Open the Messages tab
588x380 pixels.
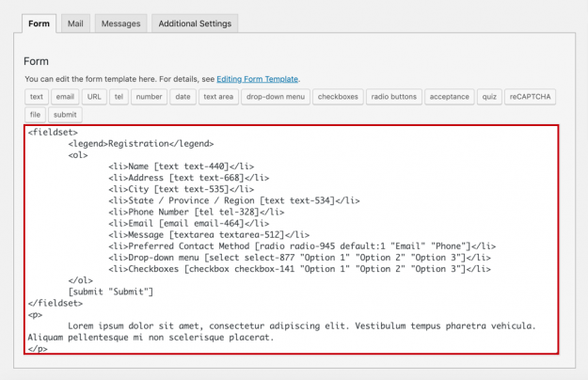[120, 23]
